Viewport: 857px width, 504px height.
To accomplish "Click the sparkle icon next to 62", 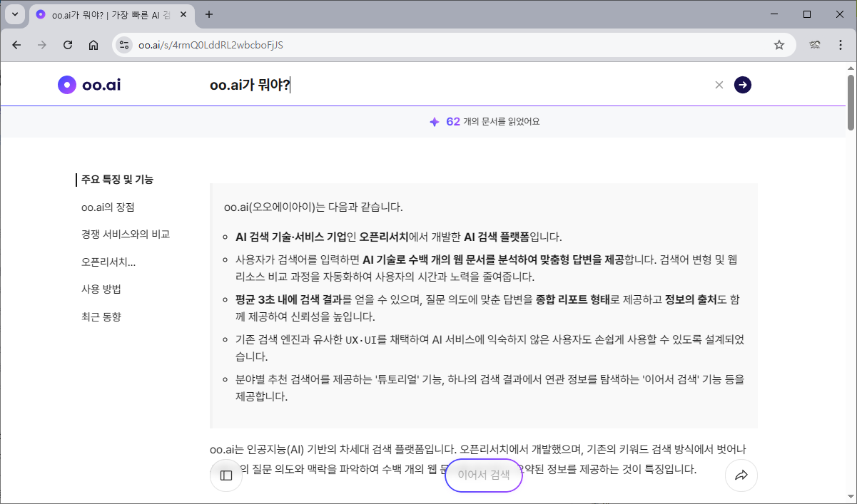I will click(434, 122).
